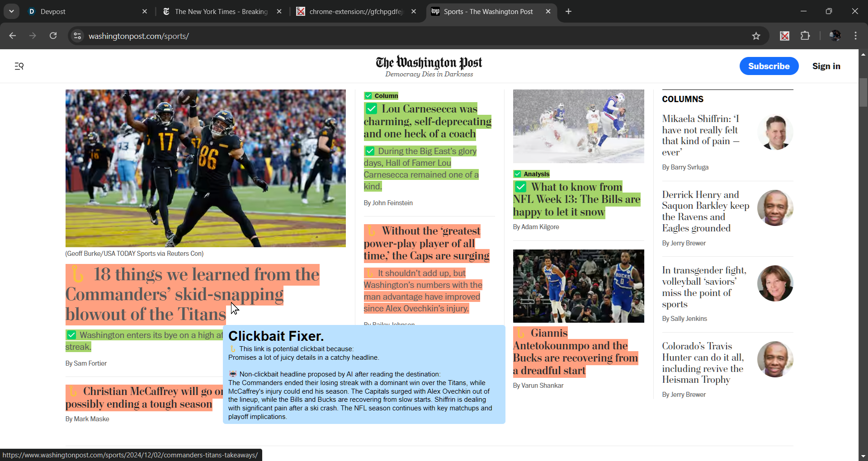Click the scrollbar down arrow
This screenshot has height=461, width=868.
click(863, 456)
